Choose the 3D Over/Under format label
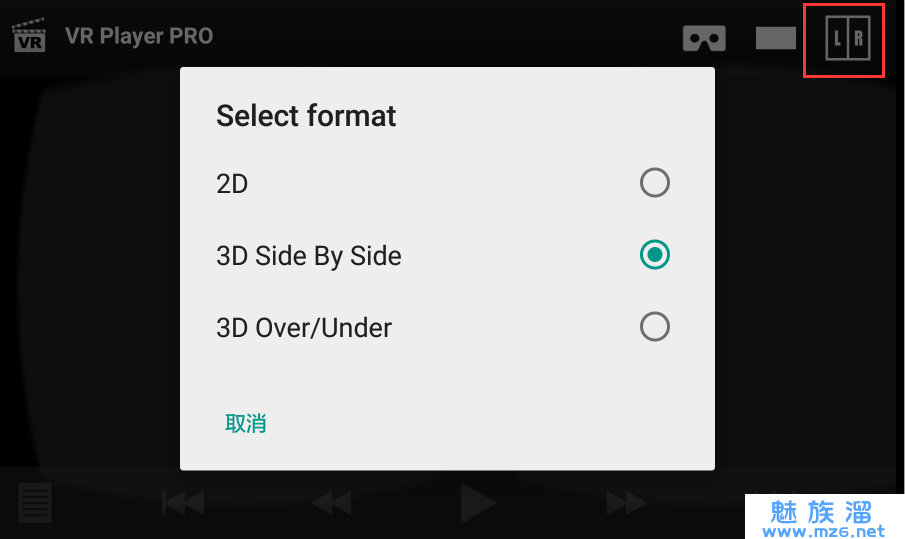 tap(304, 328)
